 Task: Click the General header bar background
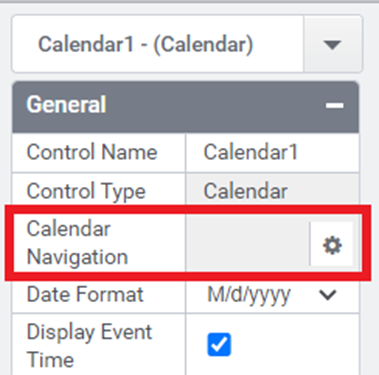pyautogui.click(x=186, y=107)
